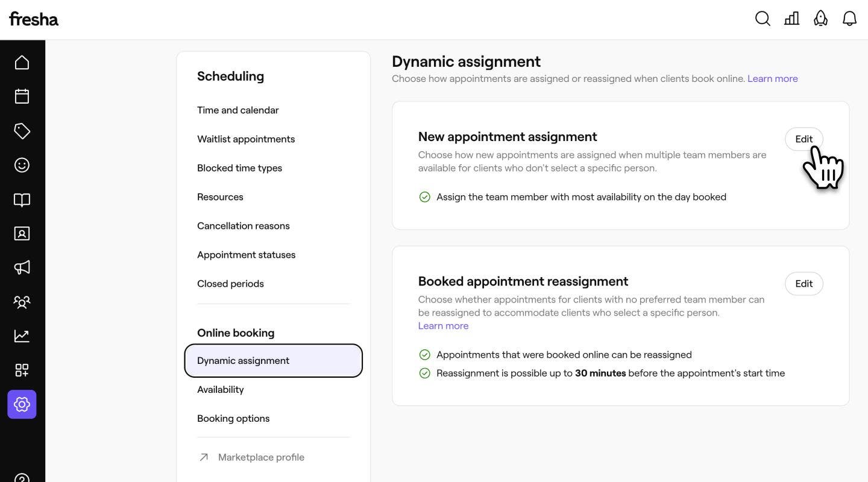Viewport: 868px width, 482px height.
Task: Open the Team members icon
Action: pyautogui.click(x=22, y=302)
